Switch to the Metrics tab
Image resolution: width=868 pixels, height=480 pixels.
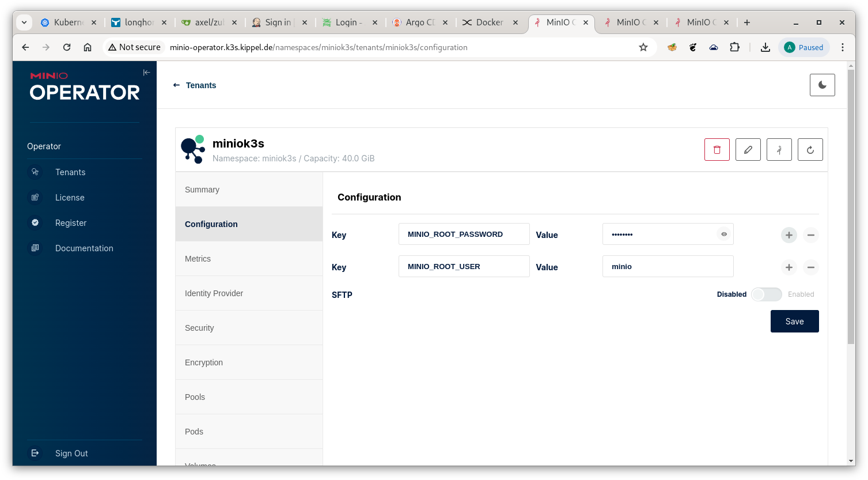pyautogui.click(x=249, y=259)
